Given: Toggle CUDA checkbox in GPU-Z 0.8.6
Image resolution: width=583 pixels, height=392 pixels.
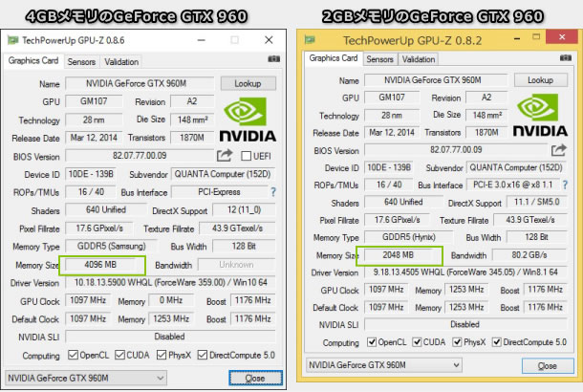Looking at the screenshot, I should [x=119, y=355].
